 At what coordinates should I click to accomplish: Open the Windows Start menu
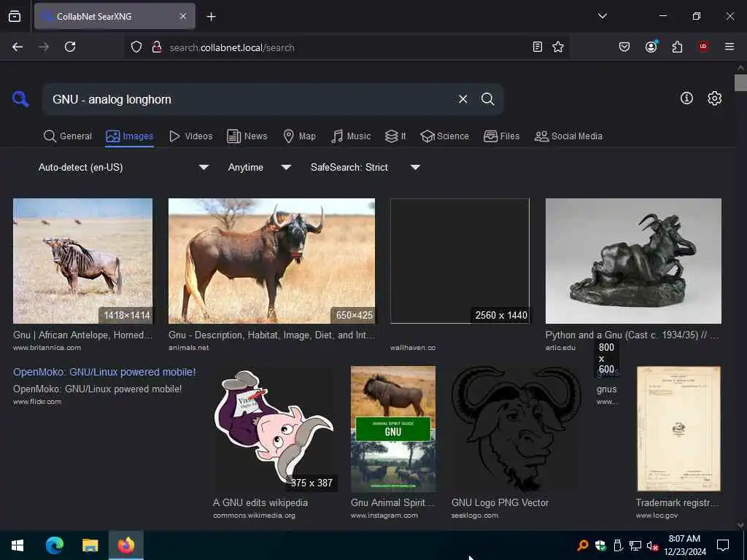[x=18, y=545]
